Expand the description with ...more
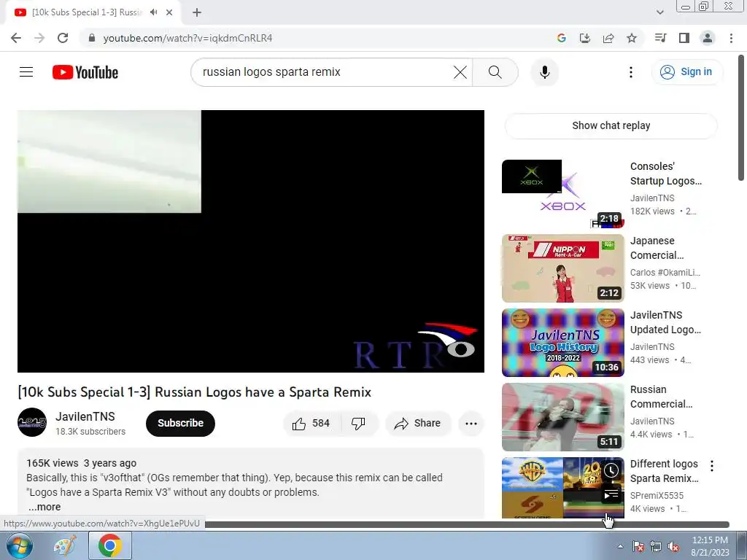Image resolution: width=747 pixels, height=560 pixels. pyautogui.click(x=44, y=507)
